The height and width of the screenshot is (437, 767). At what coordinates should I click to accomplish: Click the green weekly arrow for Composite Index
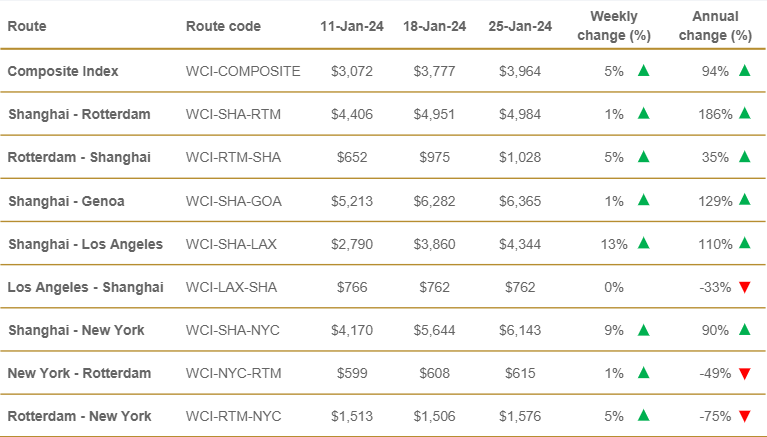(x=644, y=71)
